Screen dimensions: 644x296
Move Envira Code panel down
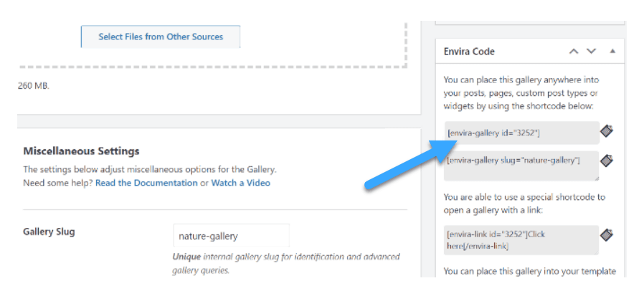(x=591, y=52)
